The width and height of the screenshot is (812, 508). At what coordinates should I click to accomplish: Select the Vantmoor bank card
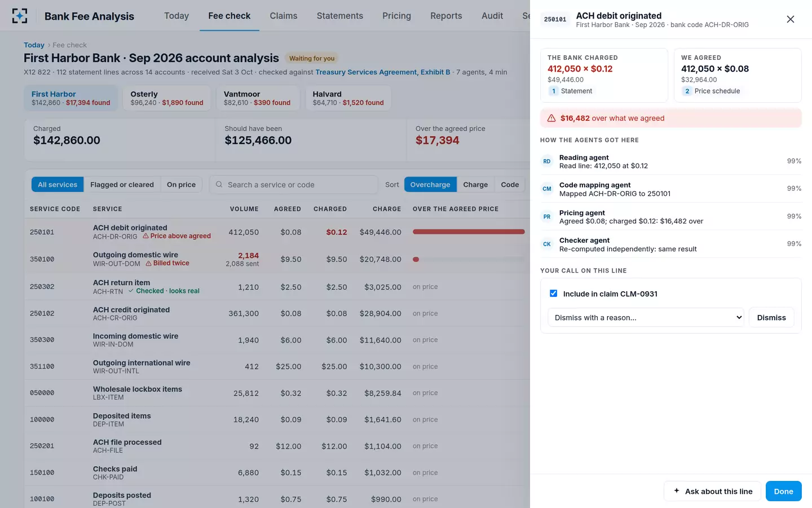[x=257, y=98]
